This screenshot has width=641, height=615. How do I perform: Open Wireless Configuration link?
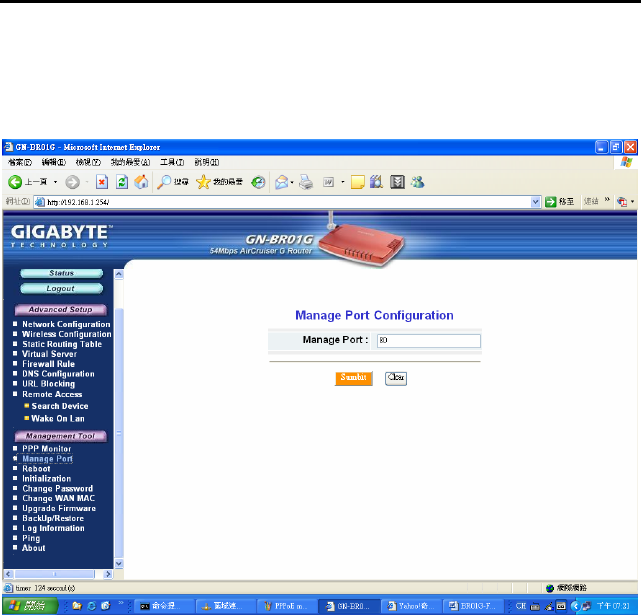pos(67,334)
